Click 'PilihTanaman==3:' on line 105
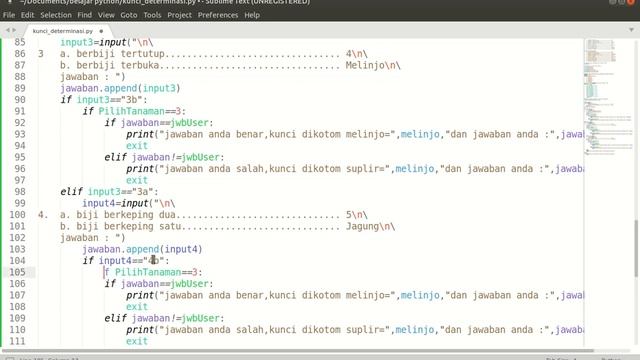 [158, 272]
